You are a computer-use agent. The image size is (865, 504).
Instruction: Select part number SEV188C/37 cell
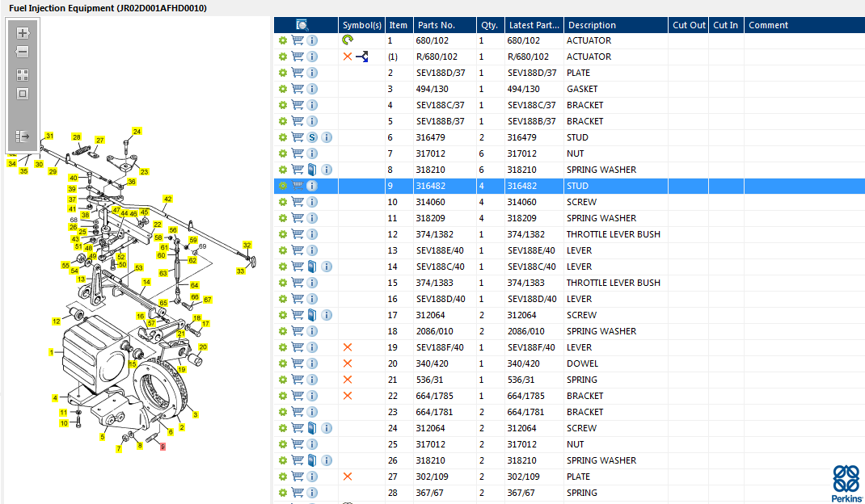pyautogui.click(x=441, y=105)
